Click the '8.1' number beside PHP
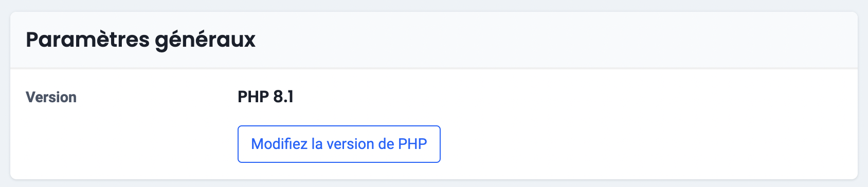 283,97
